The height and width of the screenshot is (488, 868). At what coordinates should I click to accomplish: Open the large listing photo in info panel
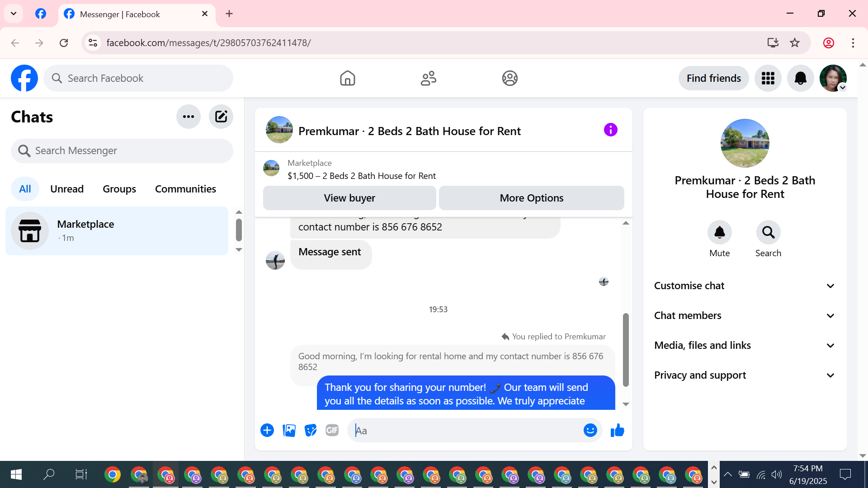[745, 143]
